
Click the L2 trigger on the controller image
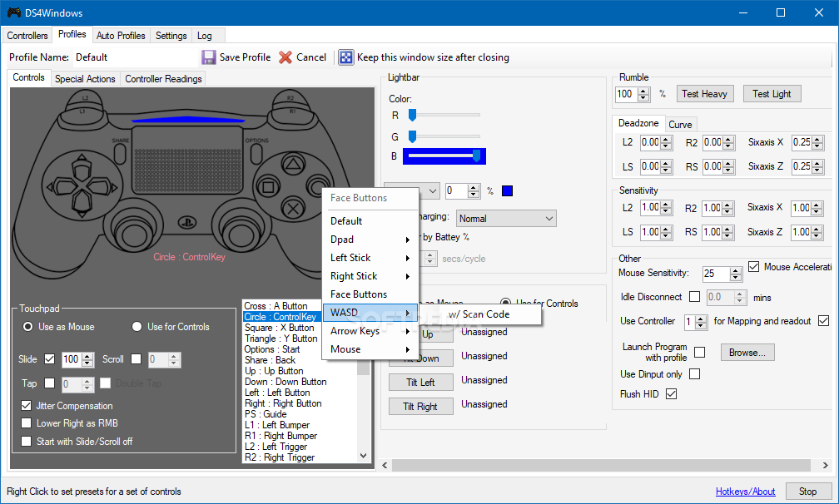pyautogui.click(x=85, y=98)
